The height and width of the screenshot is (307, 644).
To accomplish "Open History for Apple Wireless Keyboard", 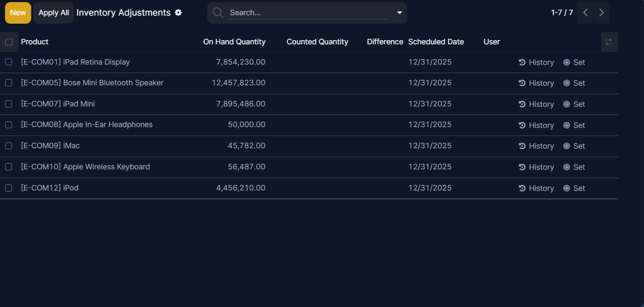I will pyautogui.click(x=536, y=167).
